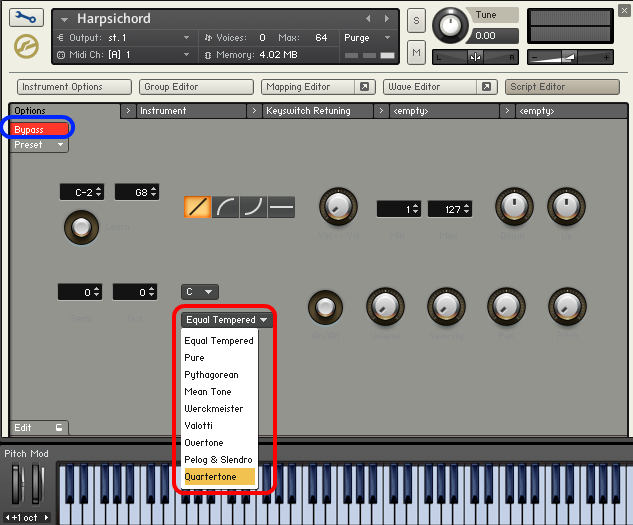Toggle the randomize On/Off button
Screen dimensions: 633x525
tap(325, 307)
